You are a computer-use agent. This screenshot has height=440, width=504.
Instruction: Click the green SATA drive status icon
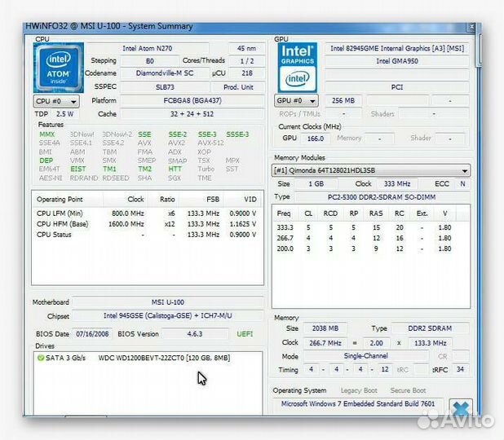pyautogui.click(x=41, y=358)
